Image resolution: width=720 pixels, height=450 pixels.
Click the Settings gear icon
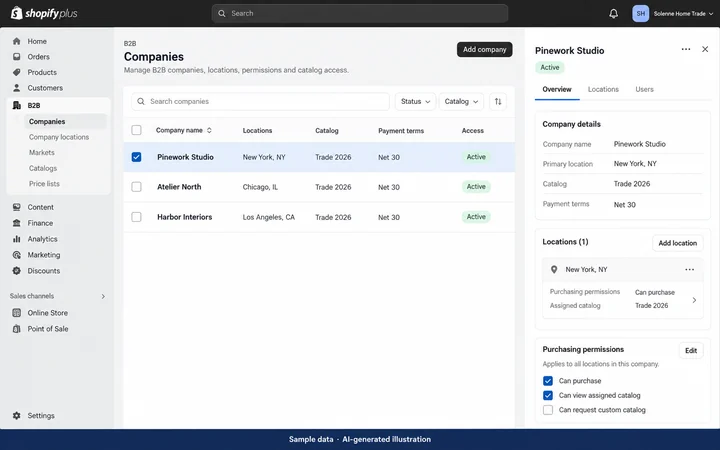coord(17,416)
